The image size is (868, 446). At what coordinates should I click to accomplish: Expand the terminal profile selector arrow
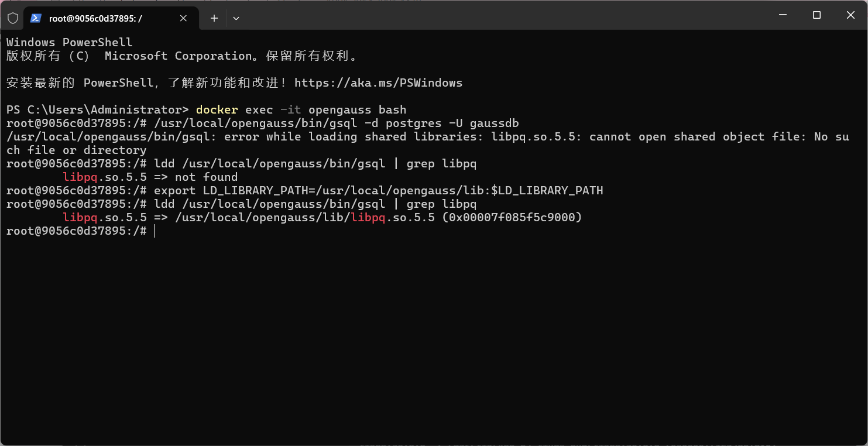pos(236,18)
